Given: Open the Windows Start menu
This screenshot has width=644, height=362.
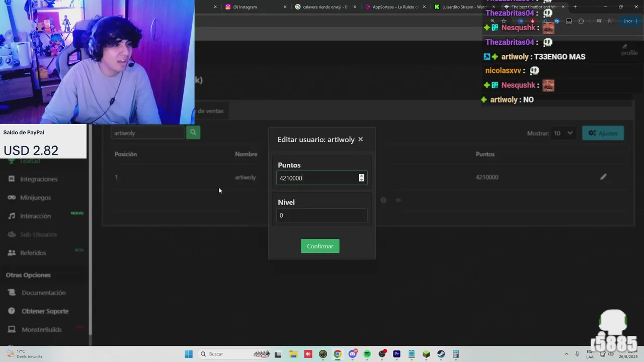Looking at the screenshot, I should [x=189, y=354].
